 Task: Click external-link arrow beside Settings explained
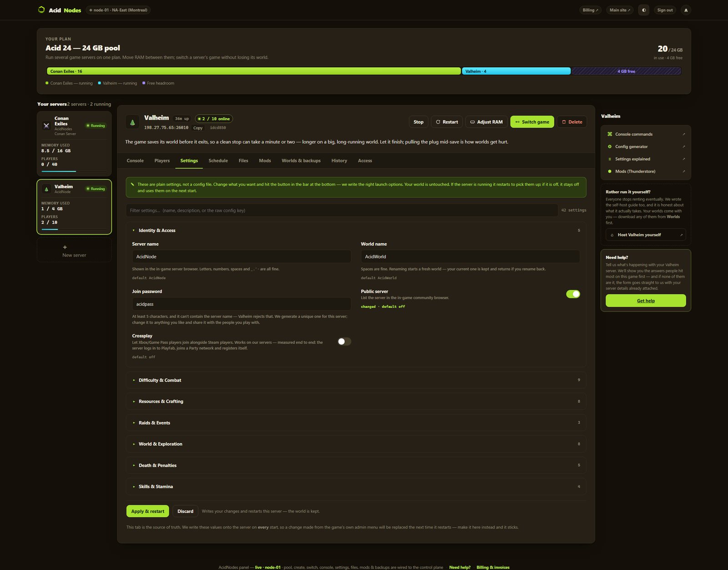tap(683, 159)
